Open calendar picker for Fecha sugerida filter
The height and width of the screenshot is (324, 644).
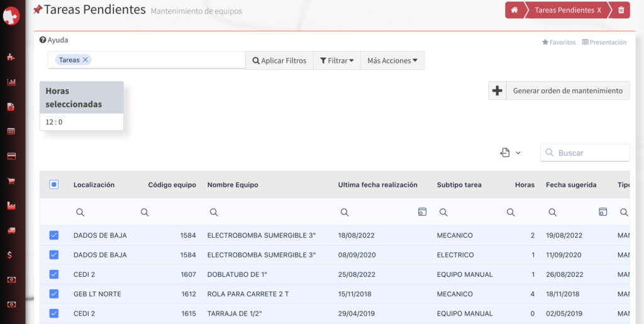pos(602,212)
